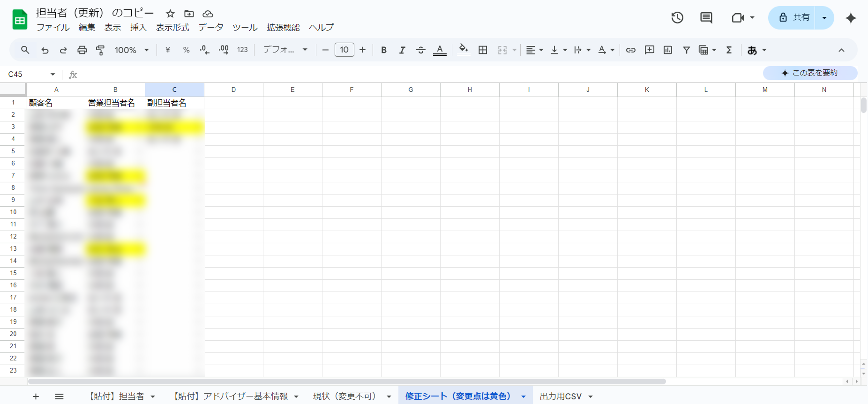This screenshot has height=404, width=868.
Task: Toggle italic formatting
Action: [x=402, y=50]
